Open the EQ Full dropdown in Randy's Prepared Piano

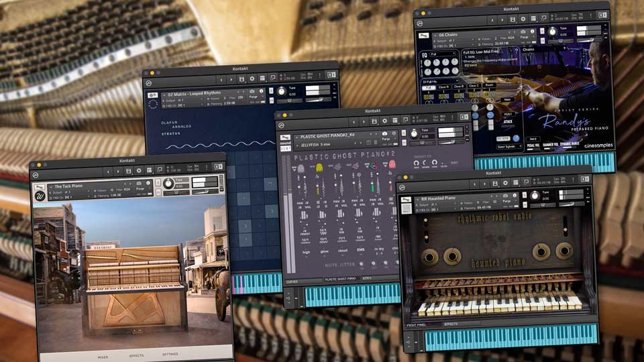[442, 54]
